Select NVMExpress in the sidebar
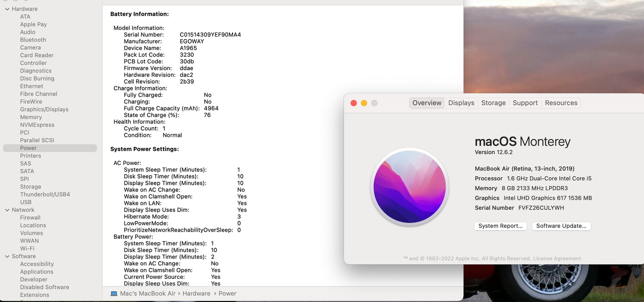The image size is (644, 302). (x=37, y=125)
